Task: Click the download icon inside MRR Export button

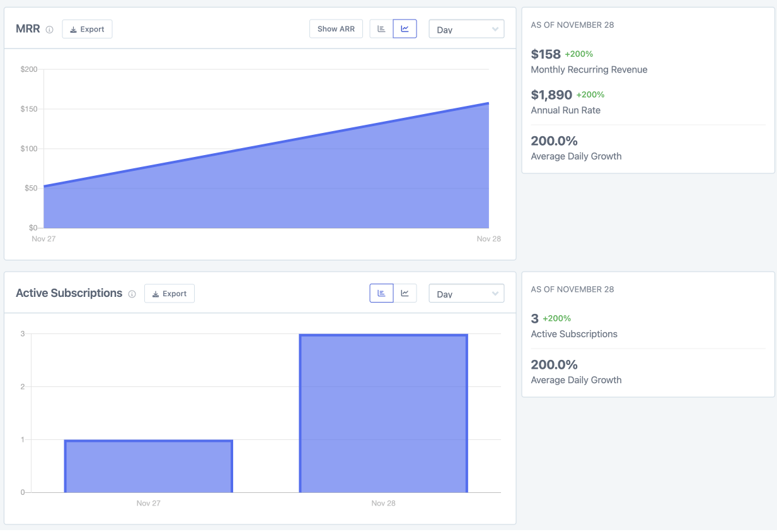Action: click(74, 28)
